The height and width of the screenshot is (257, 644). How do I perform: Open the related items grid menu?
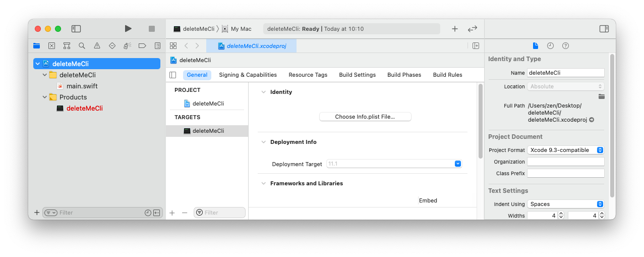pyautogui.click(x=173, y=45)
